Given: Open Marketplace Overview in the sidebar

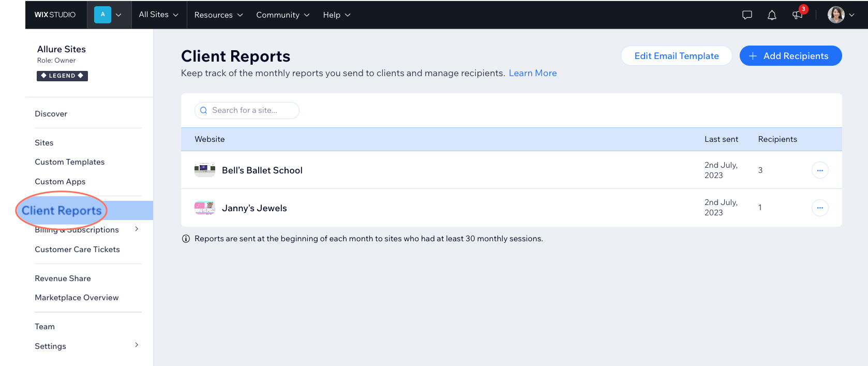Looking at the screenshot, I should [77, 298].
